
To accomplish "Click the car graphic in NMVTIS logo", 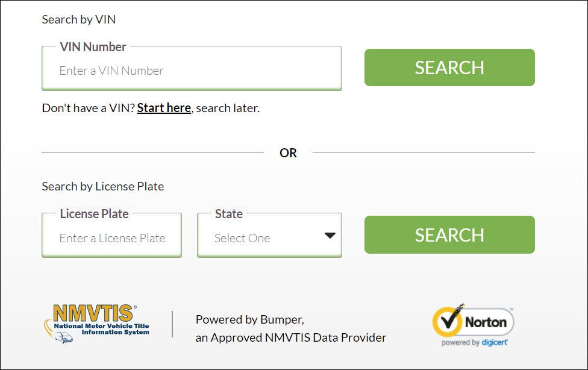I will click(x=63, y=337).
